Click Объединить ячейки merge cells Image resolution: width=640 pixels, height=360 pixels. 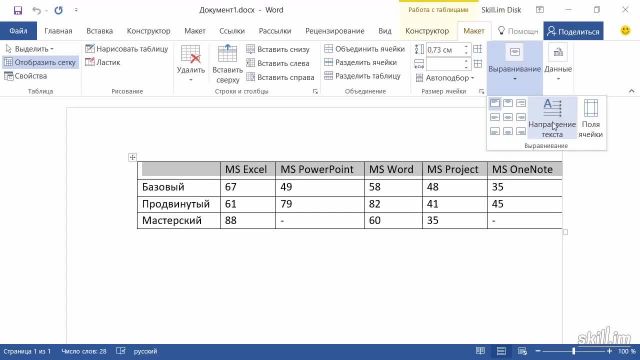[x=364, y=49]
